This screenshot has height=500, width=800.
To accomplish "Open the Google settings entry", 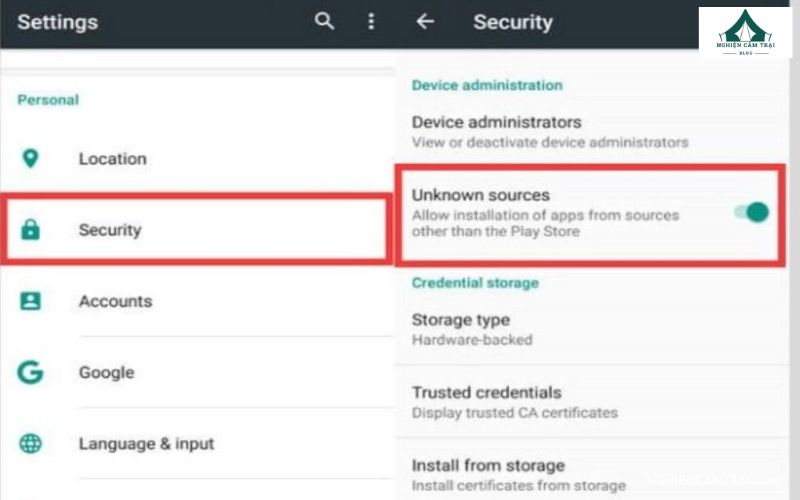I will coord(106,372).
